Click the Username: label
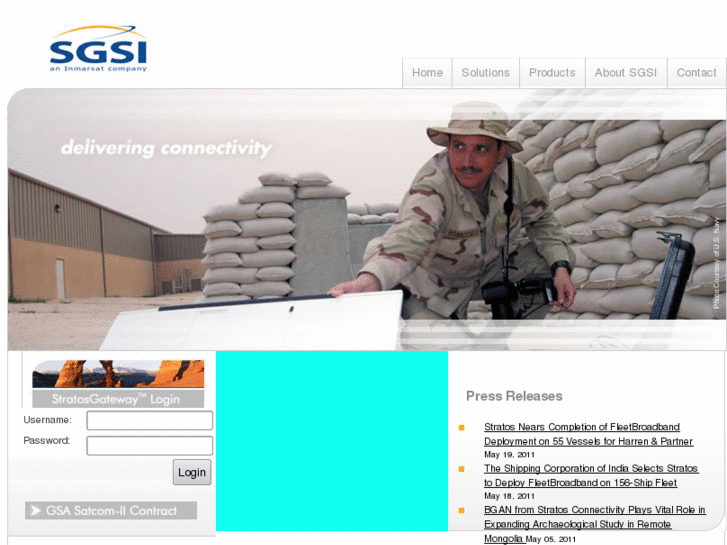 [48, 420]
